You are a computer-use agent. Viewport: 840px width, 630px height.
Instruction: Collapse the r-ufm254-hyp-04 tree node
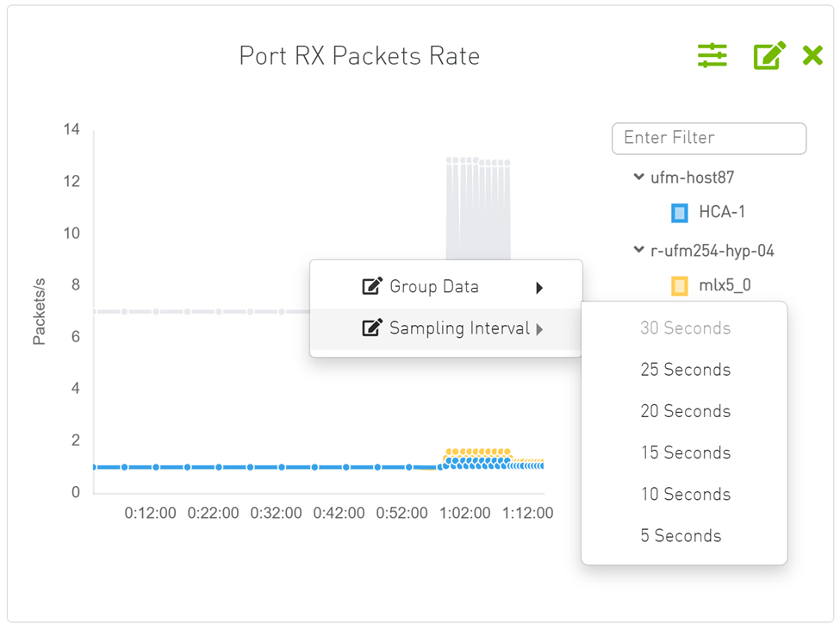(638, 250)
